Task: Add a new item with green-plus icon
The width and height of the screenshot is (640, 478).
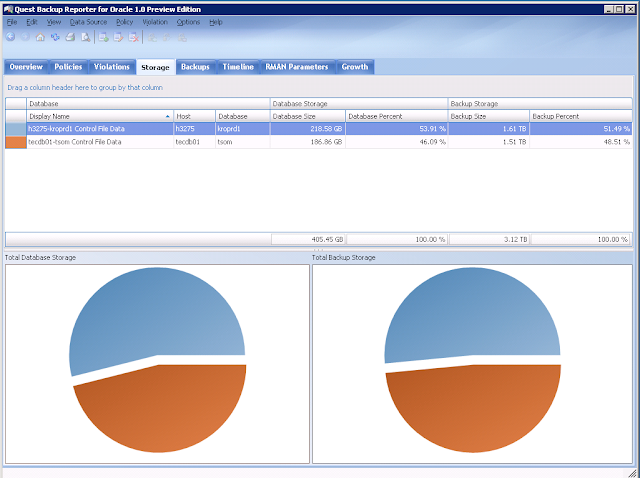Action: [x=103, y=37]
